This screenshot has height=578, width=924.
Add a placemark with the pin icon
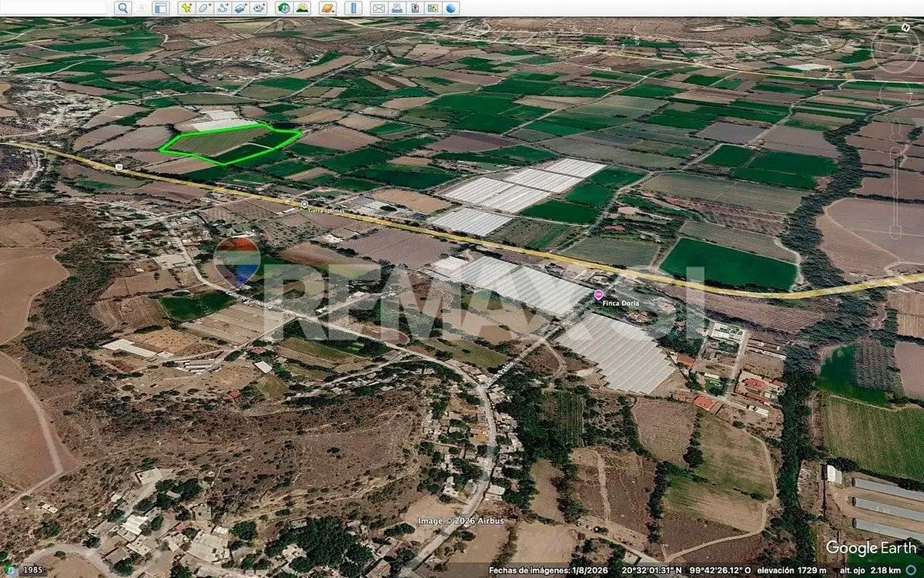187,8
